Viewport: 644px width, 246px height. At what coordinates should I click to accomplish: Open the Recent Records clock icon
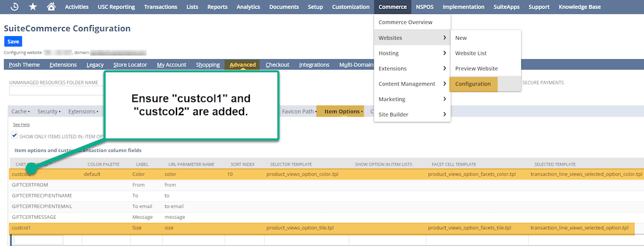tap(14, 6)
